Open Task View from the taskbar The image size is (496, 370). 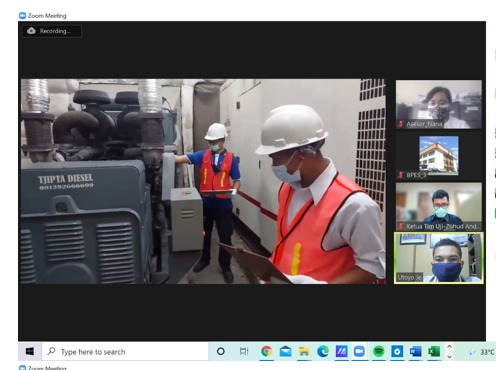point(244,351)
